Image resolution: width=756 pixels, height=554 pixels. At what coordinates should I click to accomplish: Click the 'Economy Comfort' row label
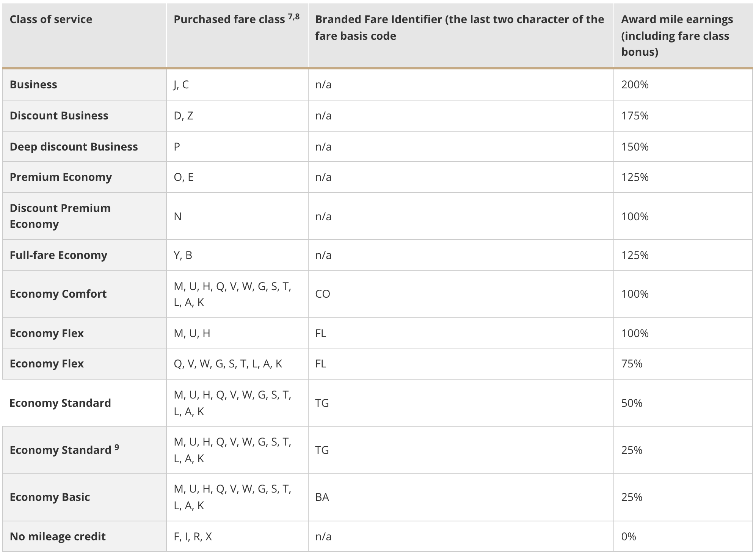click(58, 294)
